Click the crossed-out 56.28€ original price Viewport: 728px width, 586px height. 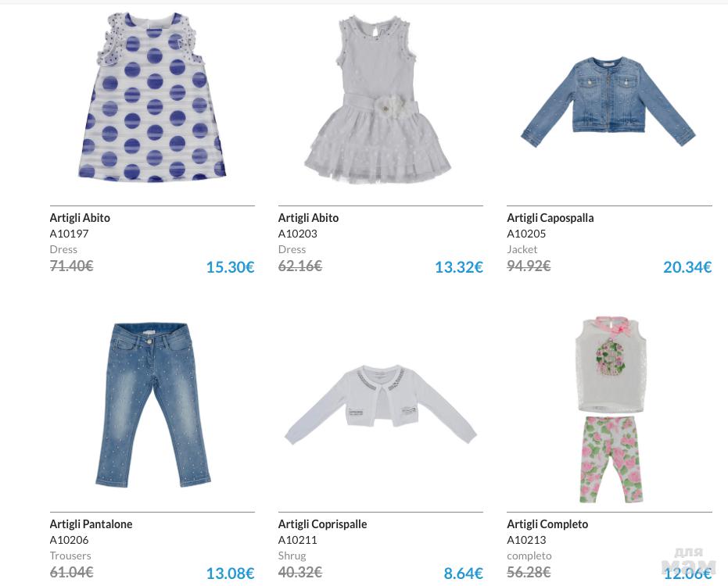click(529, 572)
